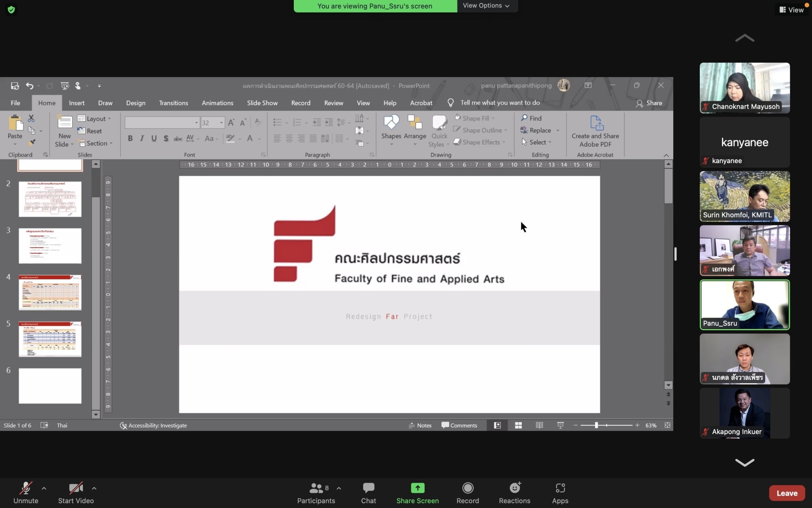The image size is (812, 508).
Task: Switch to Slide Sorter view icon
Action: point(518,425)
